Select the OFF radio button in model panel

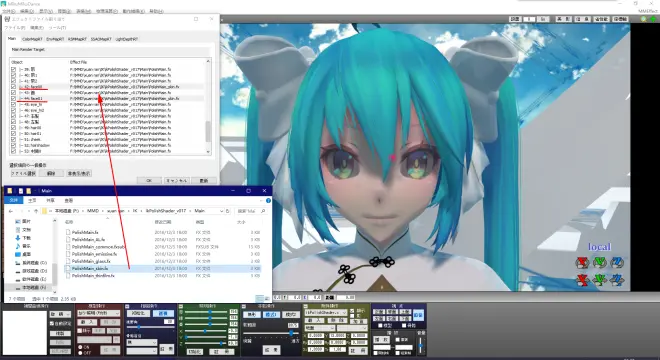click(80, 352)
